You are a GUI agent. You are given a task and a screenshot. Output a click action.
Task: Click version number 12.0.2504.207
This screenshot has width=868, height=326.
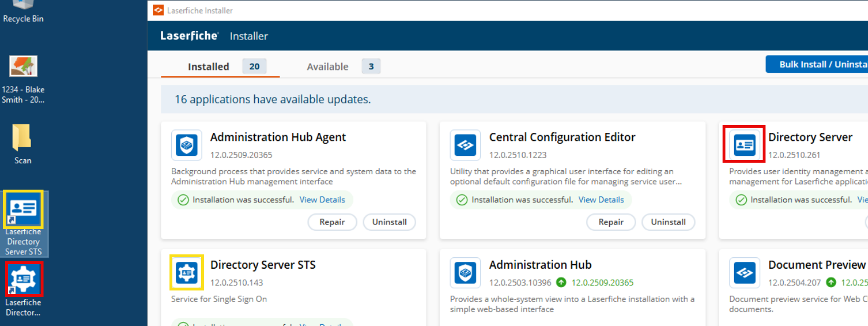pyautogui.click(x=795, y=282)
